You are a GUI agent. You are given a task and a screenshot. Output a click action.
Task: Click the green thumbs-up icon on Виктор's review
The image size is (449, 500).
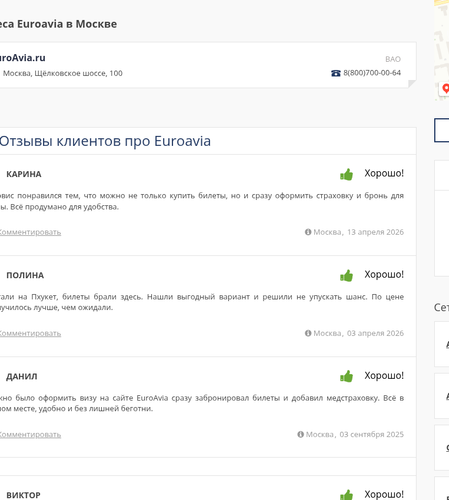pos(346,495)
